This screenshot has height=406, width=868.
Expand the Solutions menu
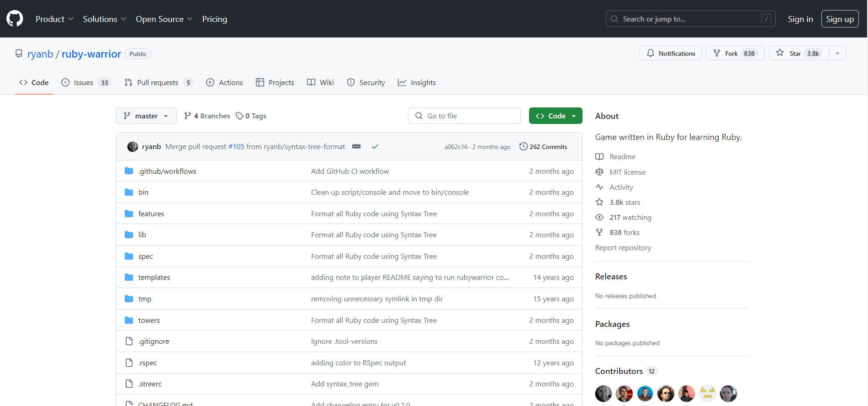[104, 19]
